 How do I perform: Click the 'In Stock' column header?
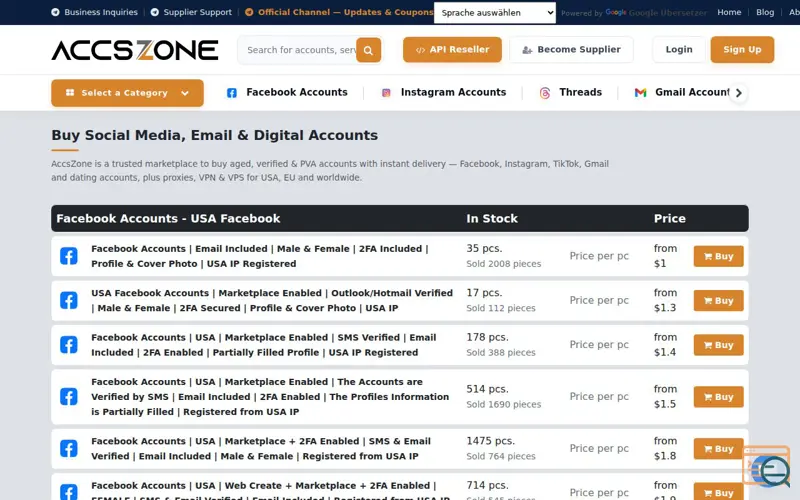492,218
